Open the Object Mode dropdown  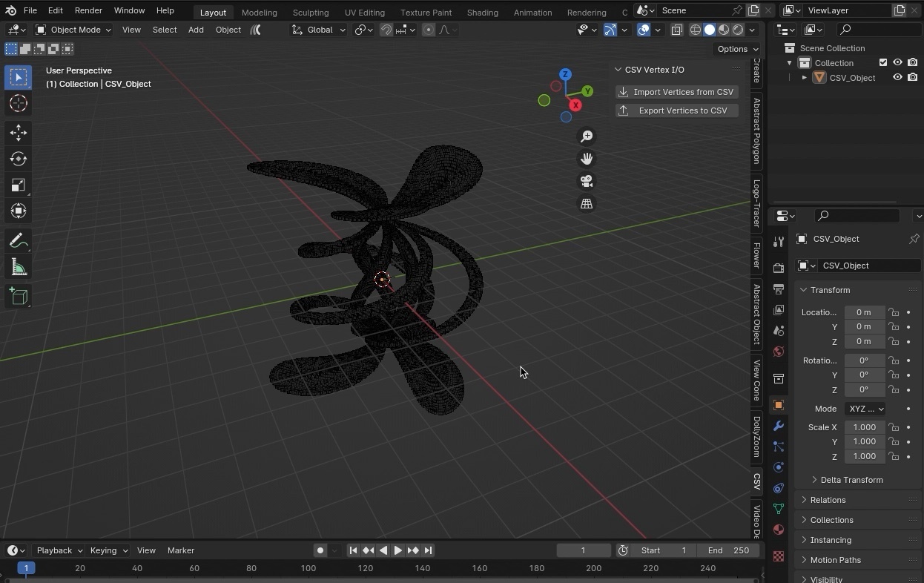73,30
